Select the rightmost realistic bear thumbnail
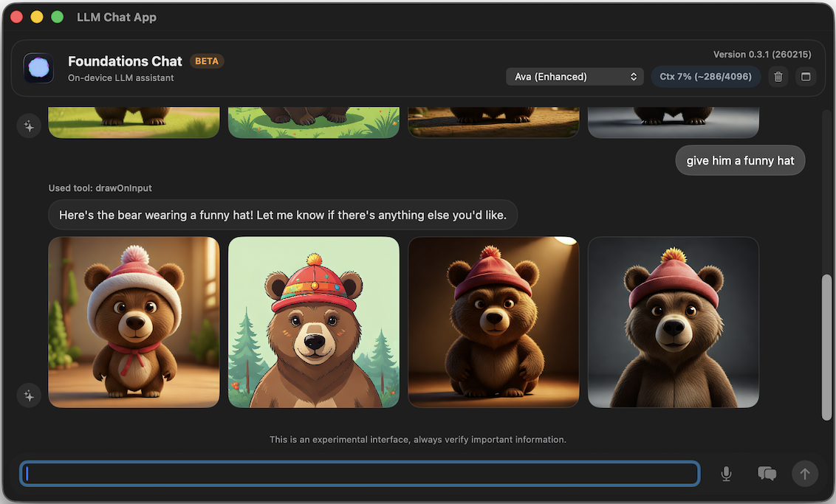 point(673,322)
